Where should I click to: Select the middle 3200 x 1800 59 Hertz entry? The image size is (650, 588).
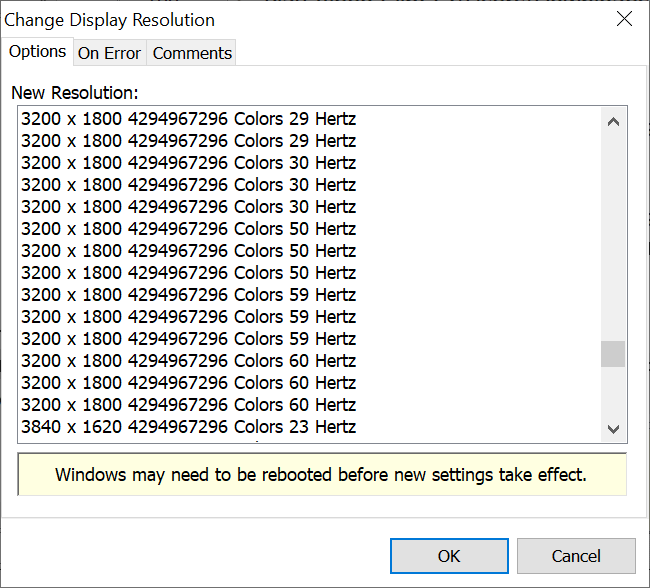[188, 317]
